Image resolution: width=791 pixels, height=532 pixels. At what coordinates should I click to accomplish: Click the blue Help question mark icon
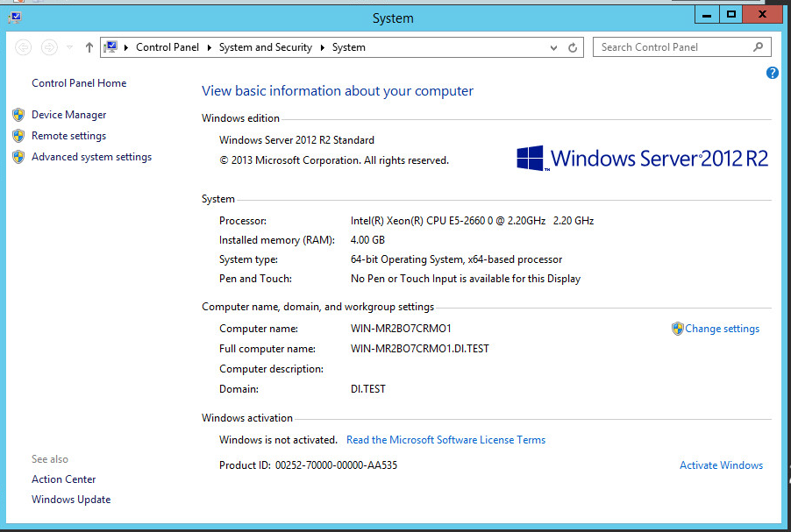[x=773, y=73]
